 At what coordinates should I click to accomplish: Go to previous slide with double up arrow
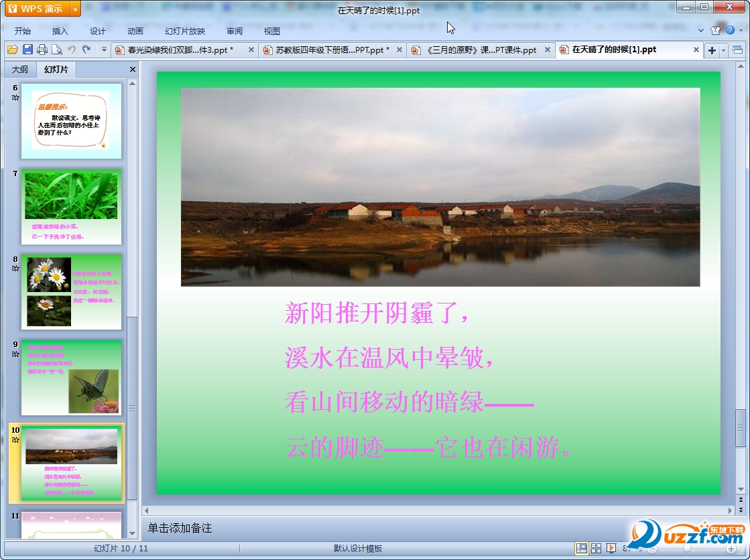click(741, 499)
